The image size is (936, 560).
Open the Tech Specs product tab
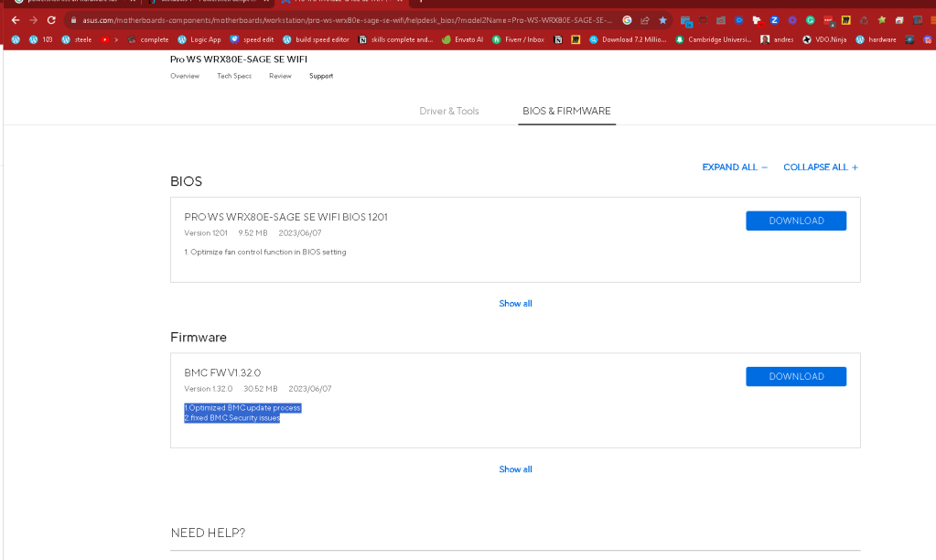coord(234,76)
